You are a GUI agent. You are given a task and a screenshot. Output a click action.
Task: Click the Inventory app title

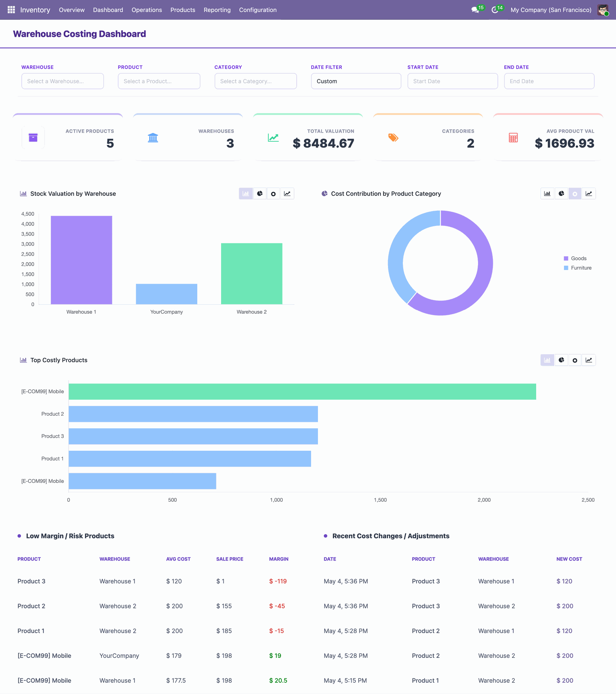tap(35, 10)
